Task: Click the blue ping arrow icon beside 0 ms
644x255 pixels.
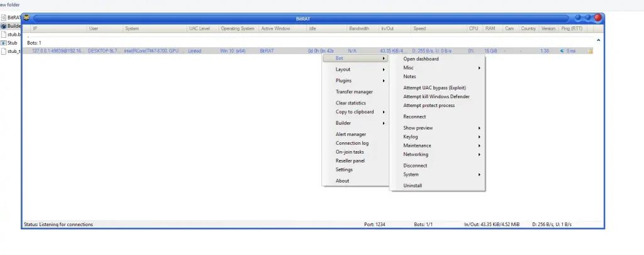Action: click(x=562, y=50)
